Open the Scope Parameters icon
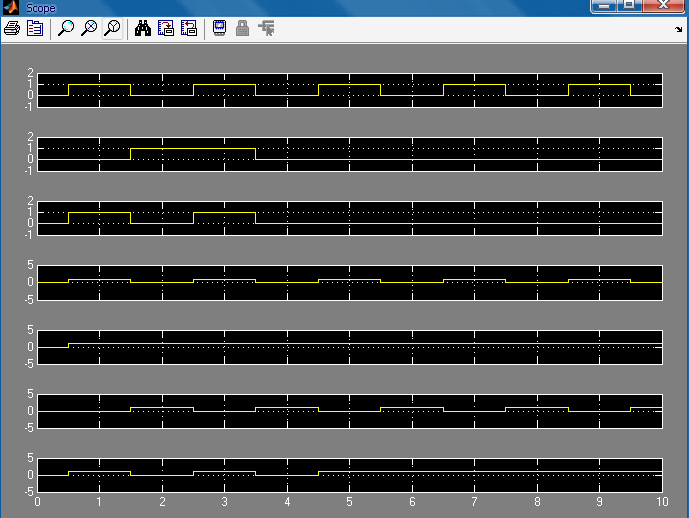The width and height of the screenshot is (689, 518). [35, 29]
